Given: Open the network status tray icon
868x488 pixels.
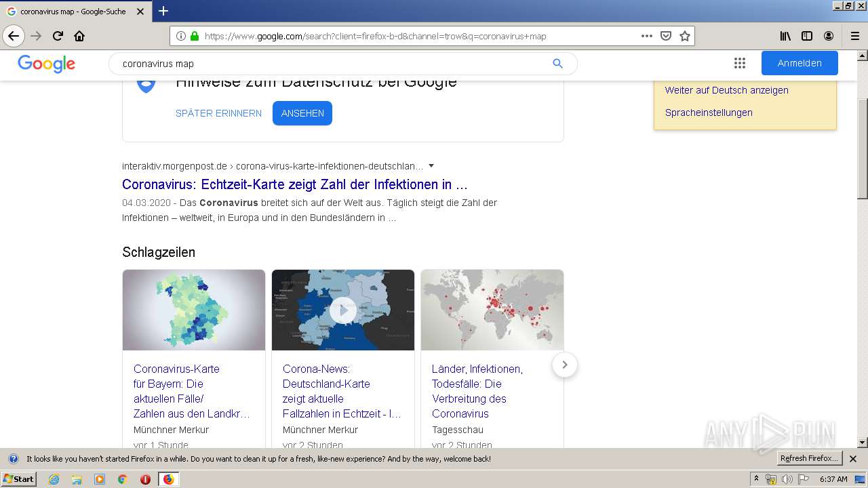Looking at the screenshot, I should click(771, 479).
